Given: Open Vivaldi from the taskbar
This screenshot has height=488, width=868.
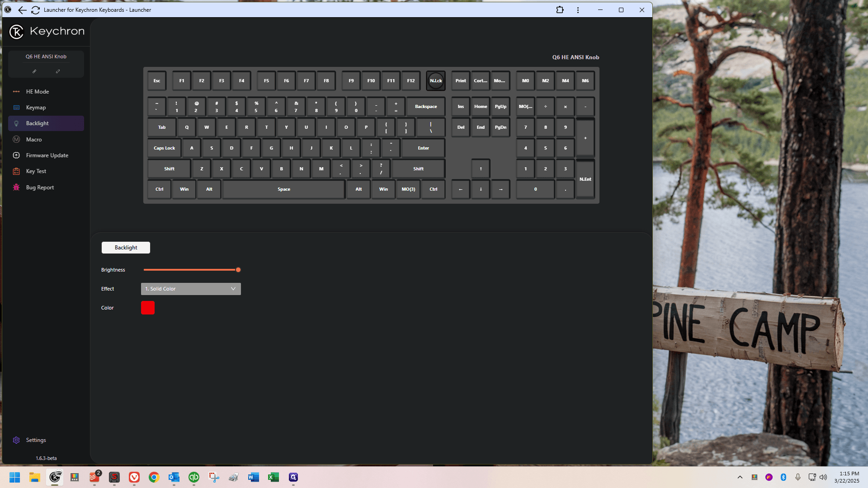Looking at the screenshot, I should click(x=134, y=477).
